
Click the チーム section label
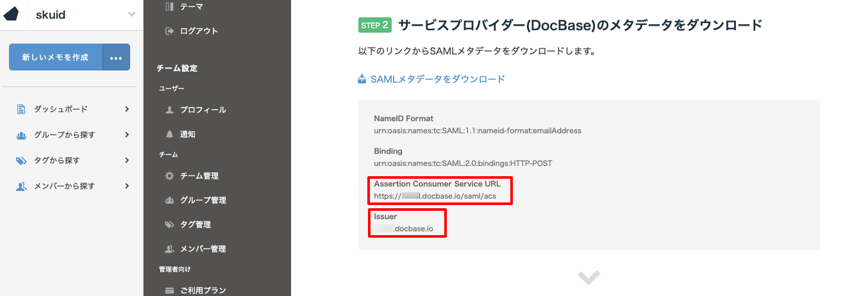click(x=169, y=154)
